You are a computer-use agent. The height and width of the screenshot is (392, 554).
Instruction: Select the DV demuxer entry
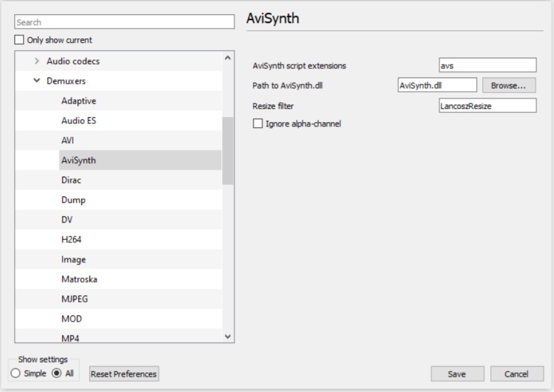(x=67, y=219)
